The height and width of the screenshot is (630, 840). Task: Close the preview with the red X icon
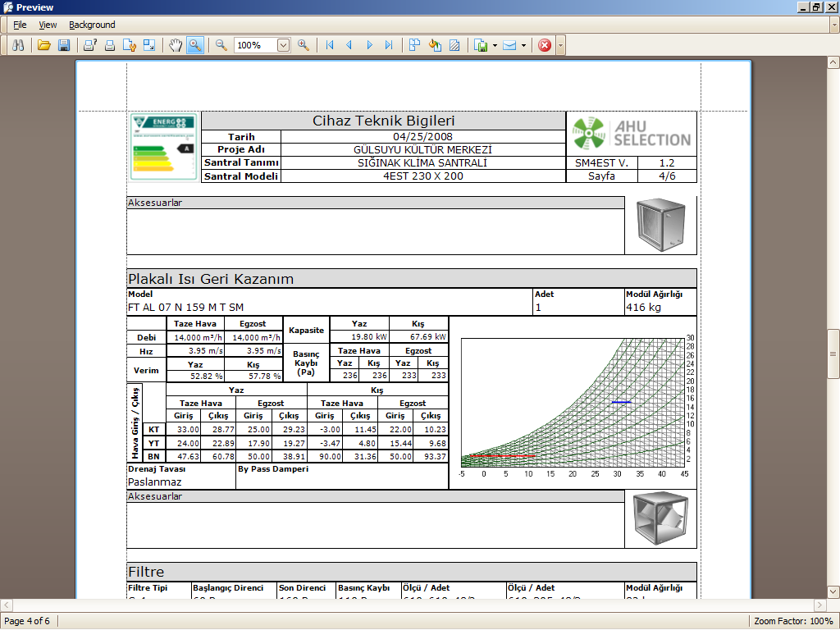pyautogui.click(x=545, y=45)
